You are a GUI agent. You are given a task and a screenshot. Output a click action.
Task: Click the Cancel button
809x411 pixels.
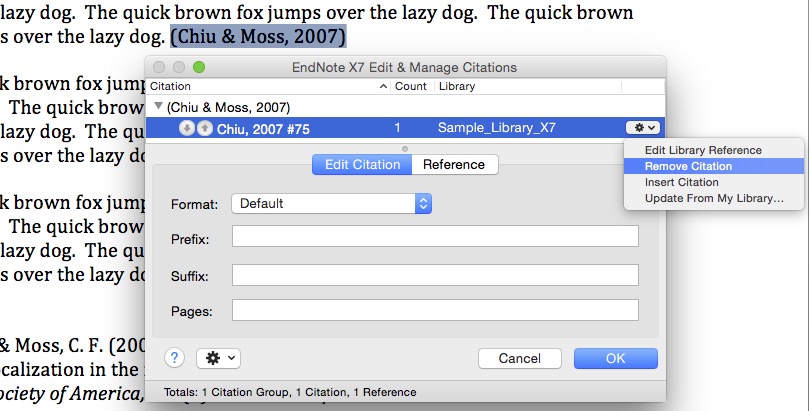520,358
